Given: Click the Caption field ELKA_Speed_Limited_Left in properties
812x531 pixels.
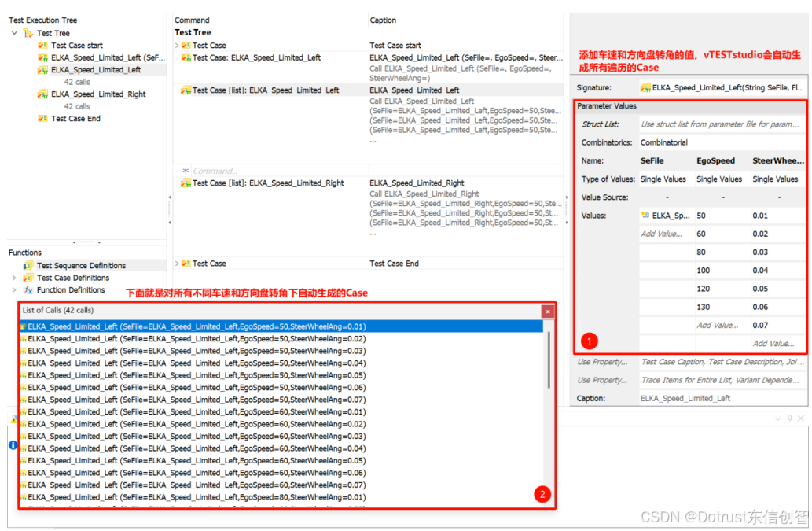Looking at the screenshot, I should [x=722, y=398].
